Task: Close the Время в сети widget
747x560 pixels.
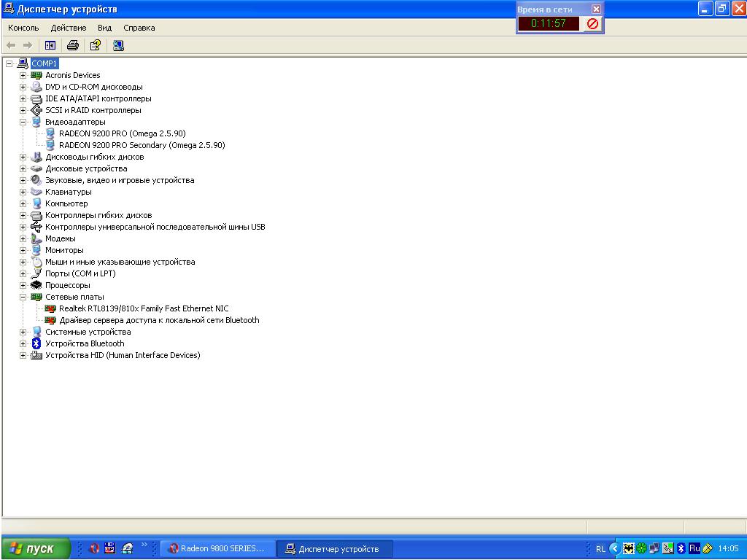Action: pyautogui.click(x=596, y=9)
